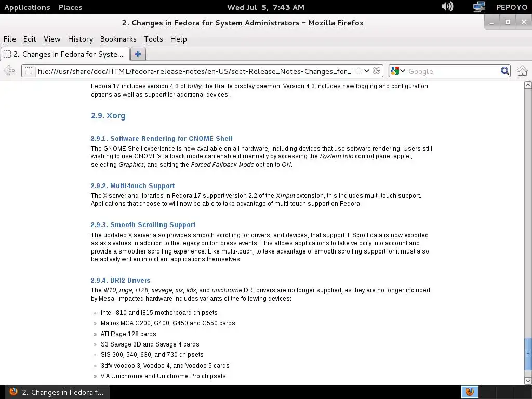532x399 pixels.
Task: Click the address bar URL field
Action: pos(194,71)
